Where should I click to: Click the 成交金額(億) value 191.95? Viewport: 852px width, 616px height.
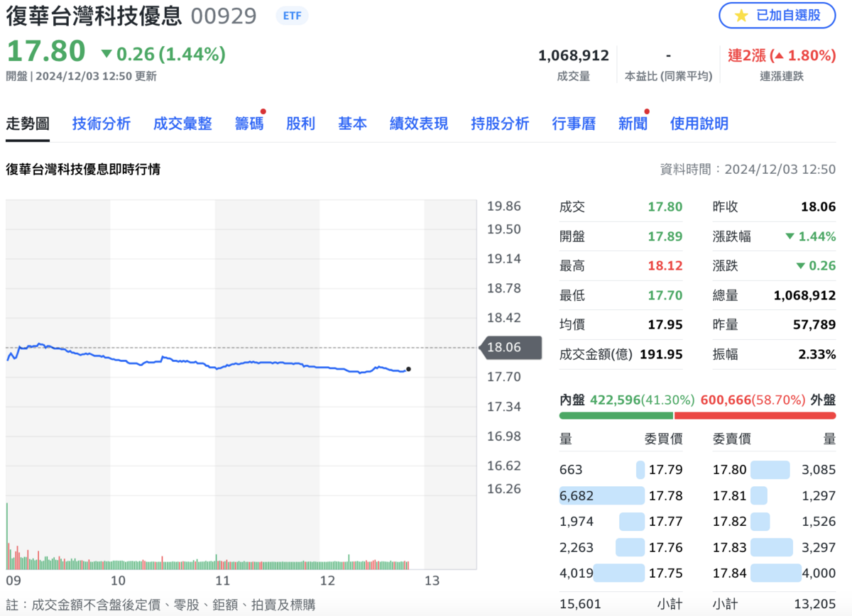[x=662, y=354]
